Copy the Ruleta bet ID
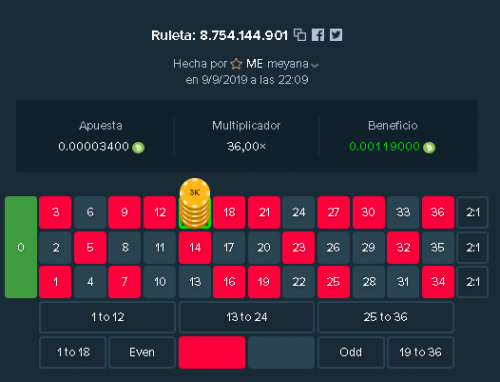 pos(300,35)
